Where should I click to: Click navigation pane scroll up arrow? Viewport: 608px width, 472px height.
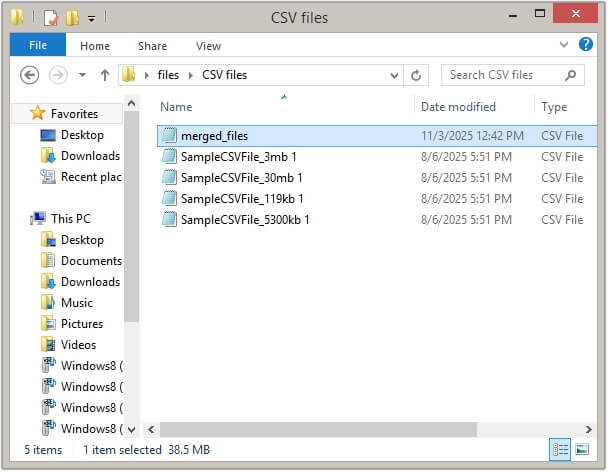[x=131, y=104]
